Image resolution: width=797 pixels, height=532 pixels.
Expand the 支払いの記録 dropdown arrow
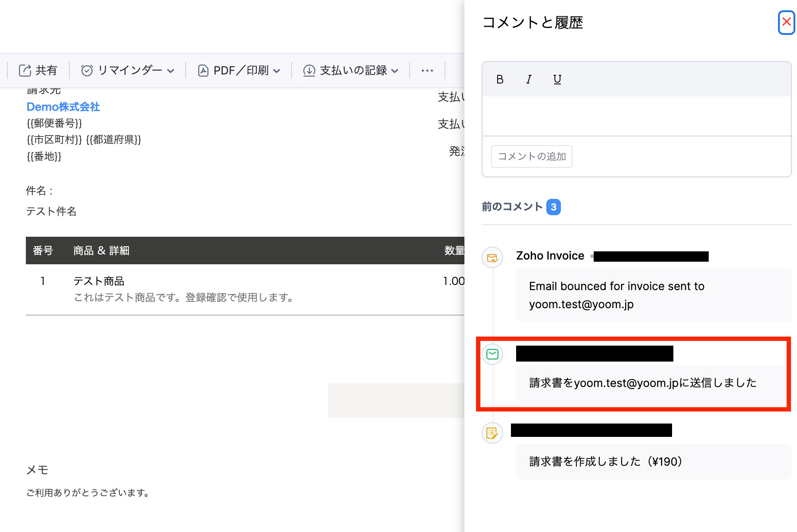[x=395, y=71]
